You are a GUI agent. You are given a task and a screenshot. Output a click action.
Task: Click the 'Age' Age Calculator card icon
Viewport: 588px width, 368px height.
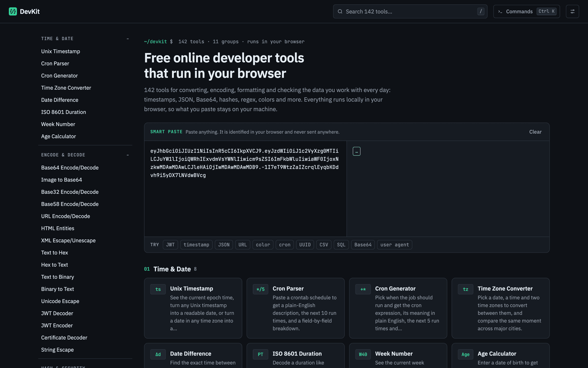point(465,354)
